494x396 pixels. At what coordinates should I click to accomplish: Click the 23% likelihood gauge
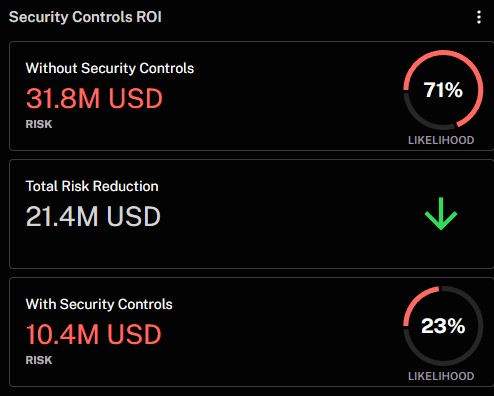[x=443, y=326]
